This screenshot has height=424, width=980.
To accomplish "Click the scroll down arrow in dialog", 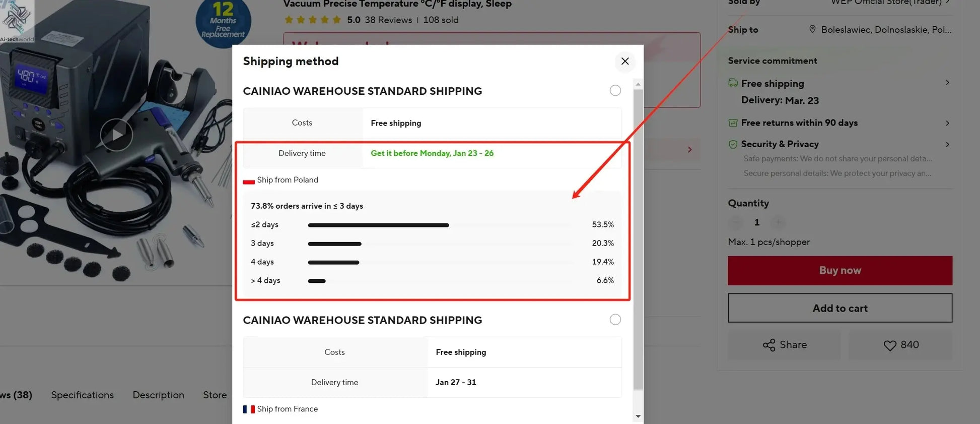I will point(638,416).
